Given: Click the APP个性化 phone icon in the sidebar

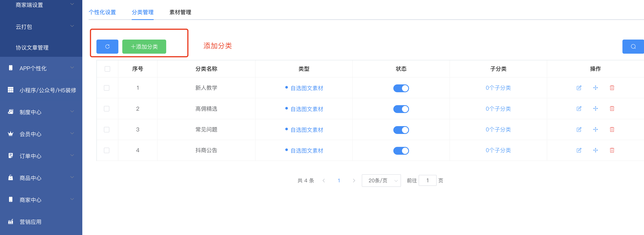Looking at the screenshot, I should 11,68.
